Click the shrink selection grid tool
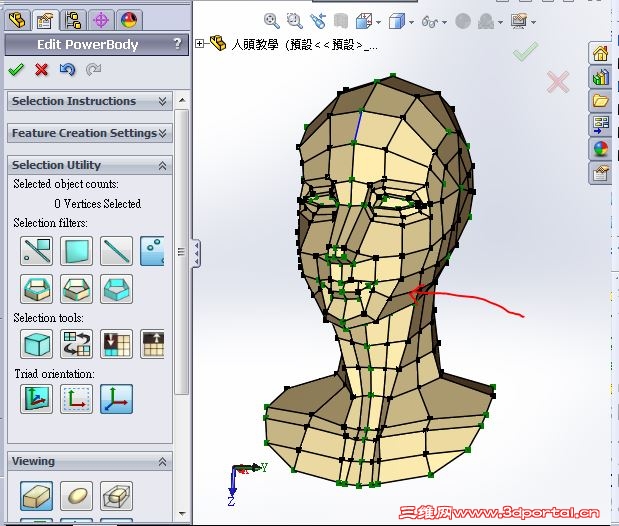Screen dimensions: 619x526 [x=116, y=344]
